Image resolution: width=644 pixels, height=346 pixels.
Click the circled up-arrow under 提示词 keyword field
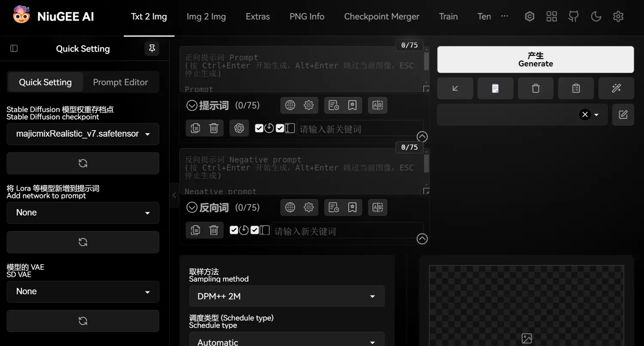click(422, 137)
